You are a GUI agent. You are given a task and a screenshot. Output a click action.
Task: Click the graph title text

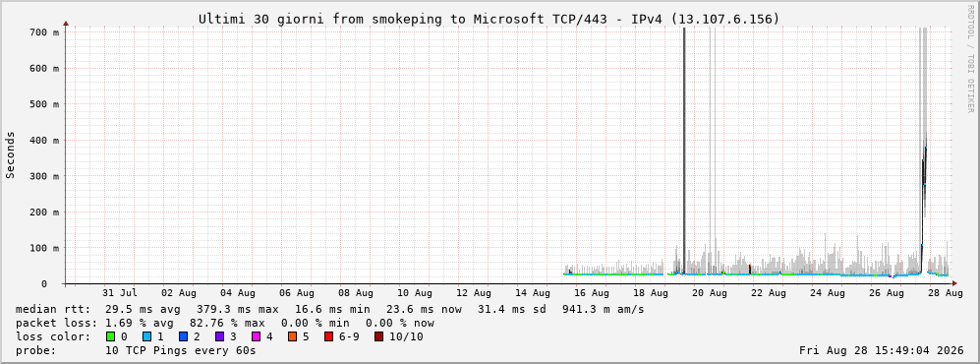pyautogui.click(x=490, y=19)
